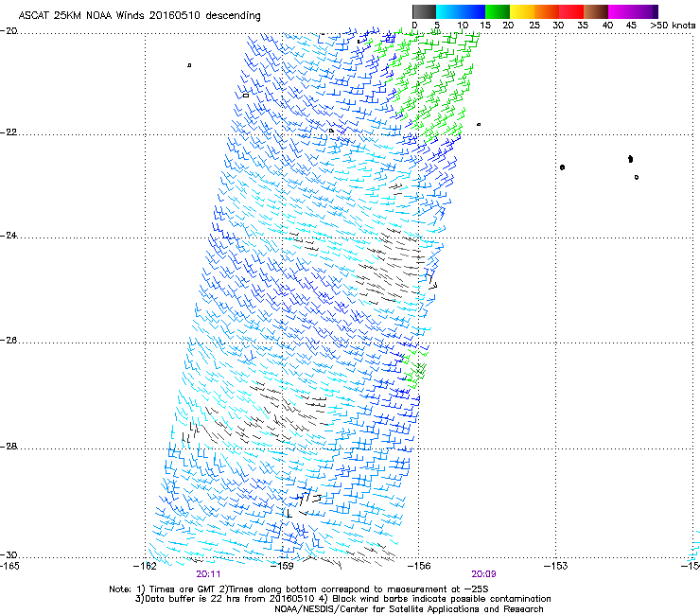This screenshot has width=700, height=615.
Task: Click the '-159' longitude axis label
Action: [282, 566]
